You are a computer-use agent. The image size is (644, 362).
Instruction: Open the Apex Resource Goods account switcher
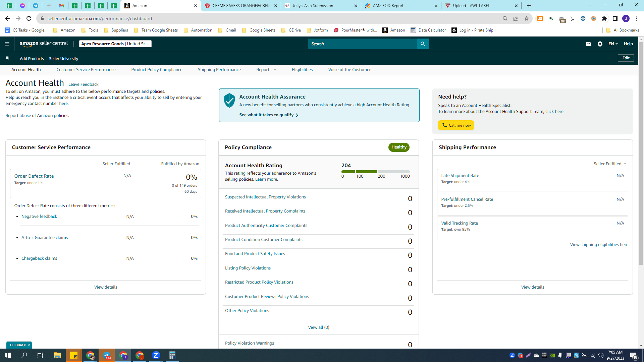[x=115, y=44]
